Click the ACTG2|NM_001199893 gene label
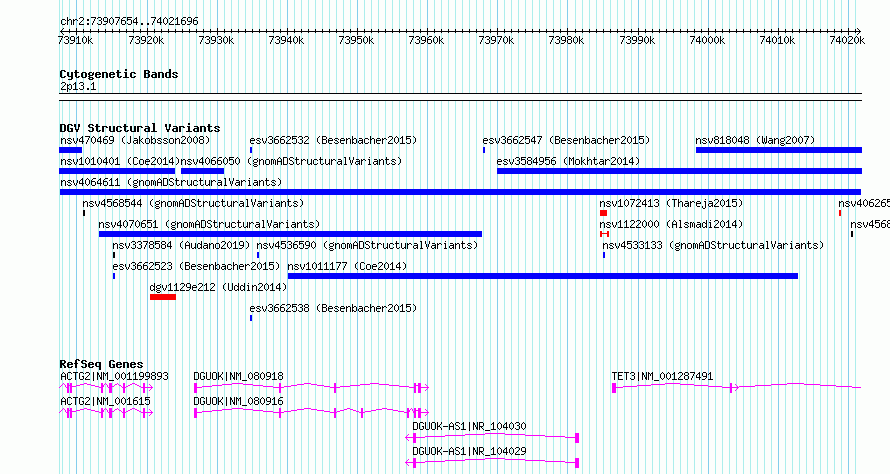The height and width of the screenshot is (474, 890). (114, 376)
